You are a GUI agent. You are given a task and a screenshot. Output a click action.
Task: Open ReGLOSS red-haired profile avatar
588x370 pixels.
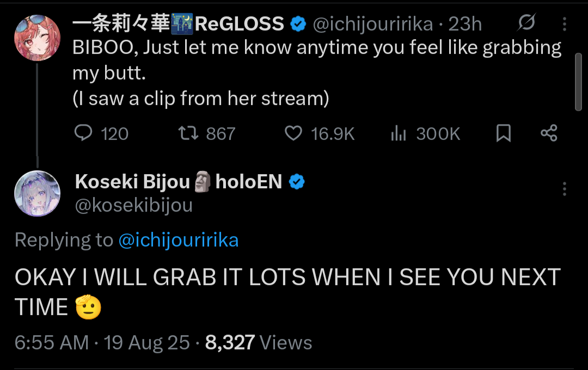click(36, 37)
